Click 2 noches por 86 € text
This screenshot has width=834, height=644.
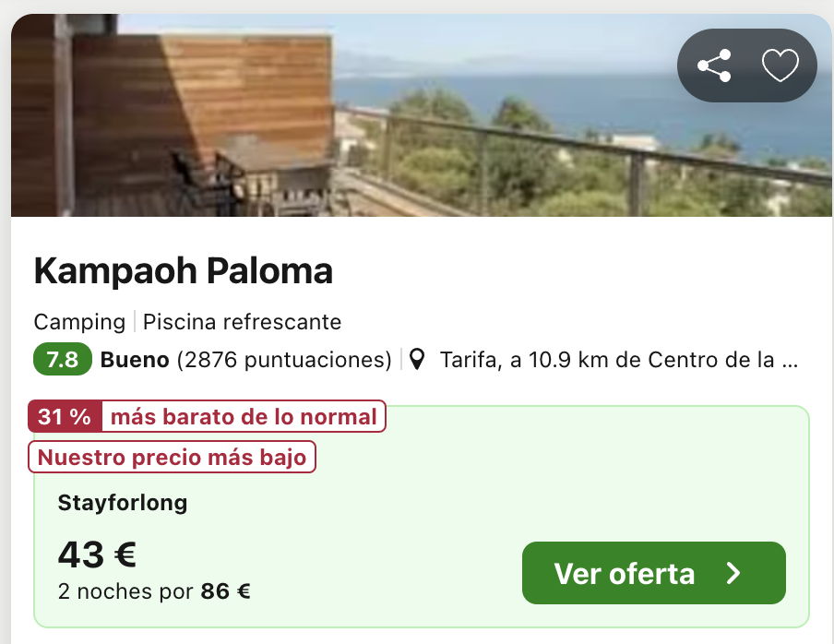point(154,591)
